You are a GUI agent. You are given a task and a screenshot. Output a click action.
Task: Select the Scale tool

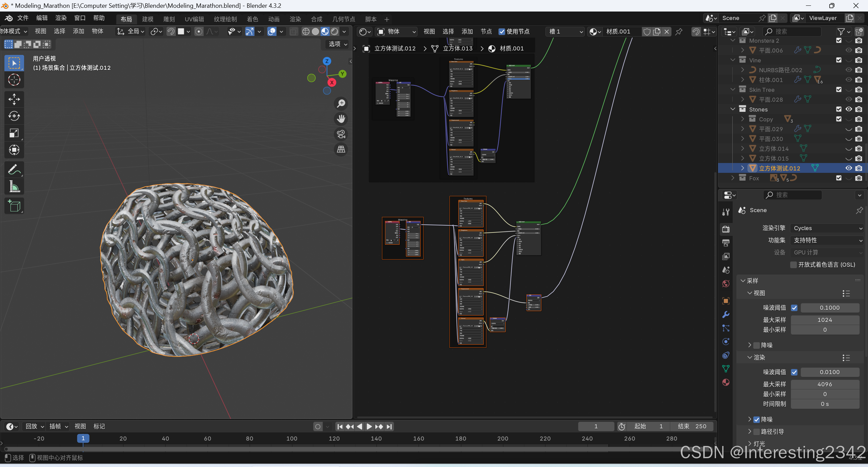[x=14, y=133]
